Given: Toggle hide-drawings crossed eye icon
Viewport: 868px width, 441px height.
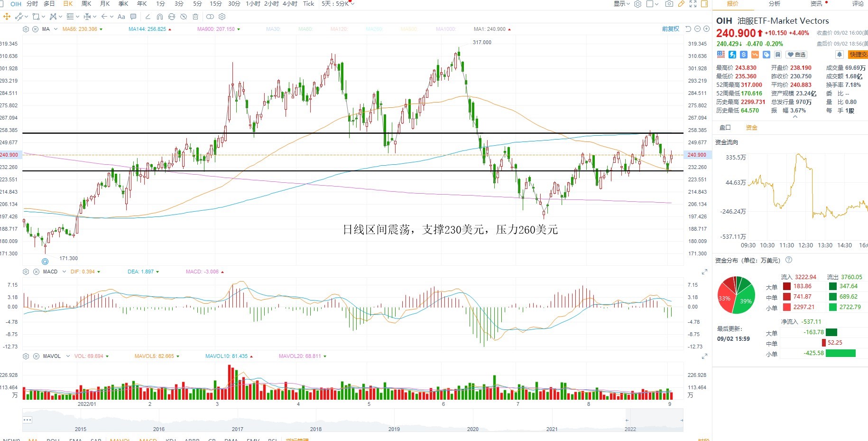Looking at the screenshot, I should click(x=184, y=17).
